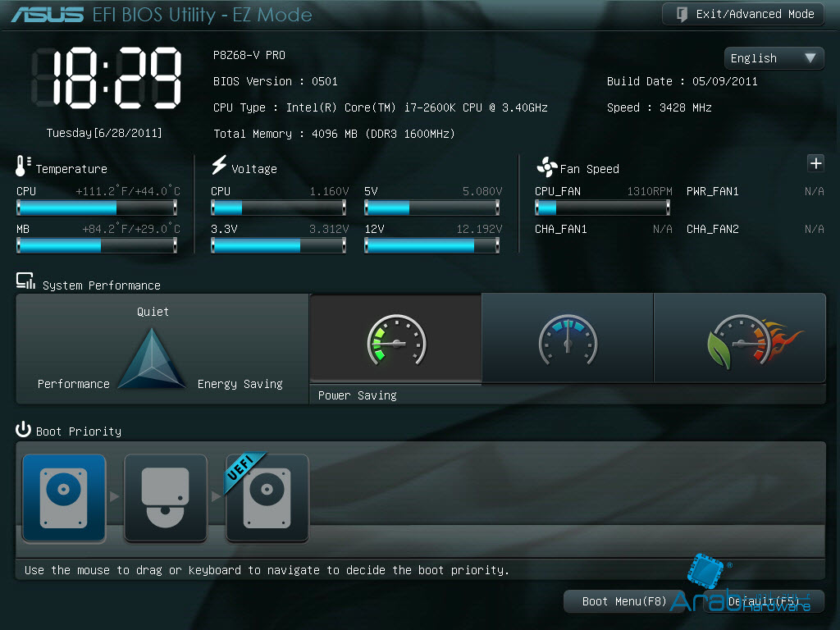Image resolution: width=840 pixels, height=630 pixels.
Task: Click the 3.3V voltage bar
Action: [279, 245]
